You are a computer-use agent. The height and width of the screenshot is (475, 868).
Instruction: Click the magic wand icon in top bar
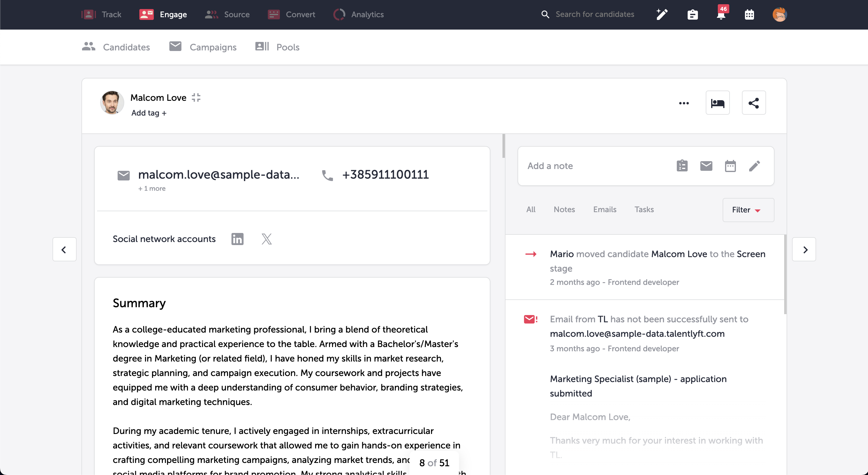(x=662, y=14)
